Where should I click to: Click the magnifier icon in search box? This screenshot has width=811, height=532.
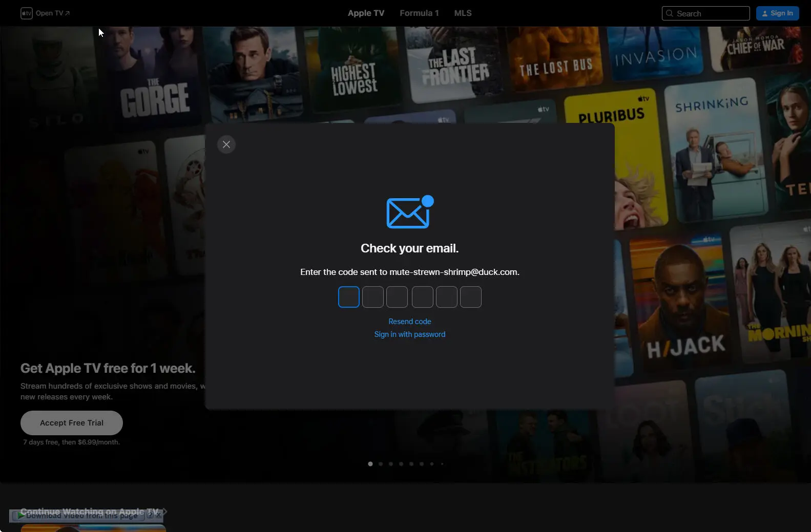click(x=670, y=13)
